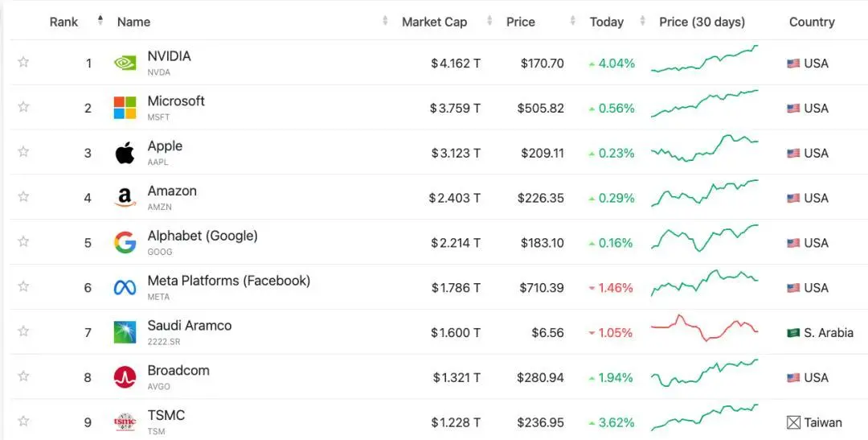Toggle the star next to Apple
The width and height of the screenshot is (868, 440).
pos(23,152)
